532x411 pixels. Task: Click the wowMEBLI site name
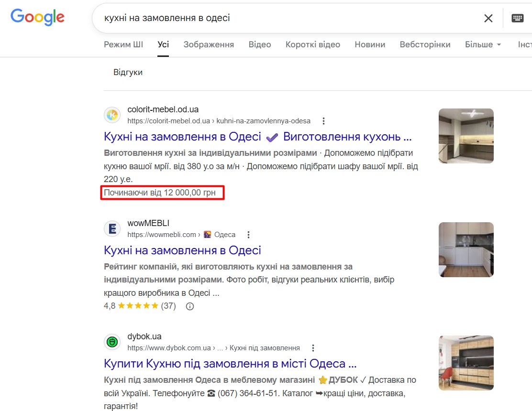148,223
